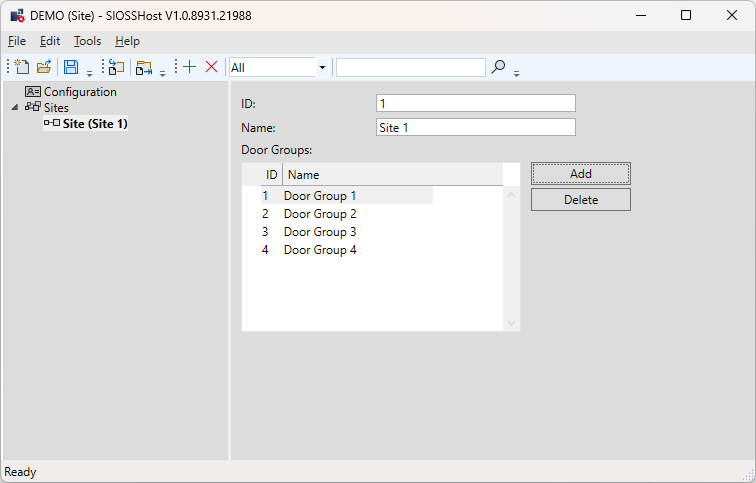Click the toolbar search text box

point(410,67)
